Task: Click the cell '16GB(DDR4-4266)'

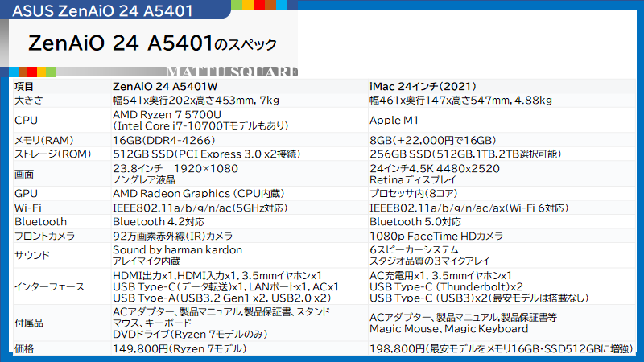Action: click(164, 140)
